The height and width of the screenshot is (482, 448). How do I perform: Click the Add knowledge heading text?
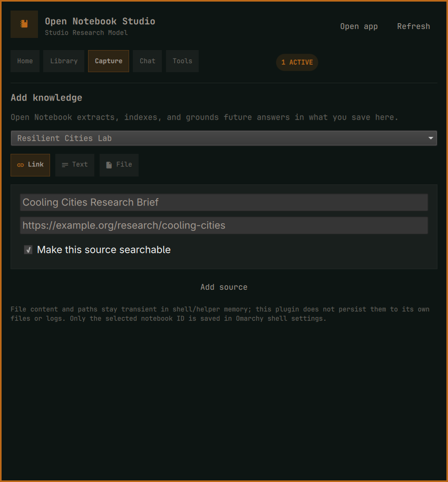tap(46, 98)
